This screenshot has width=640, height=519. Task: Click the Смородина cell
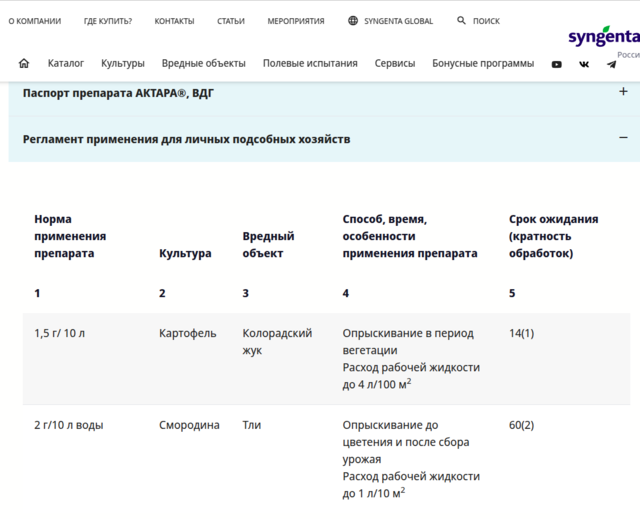coord(189,425)
